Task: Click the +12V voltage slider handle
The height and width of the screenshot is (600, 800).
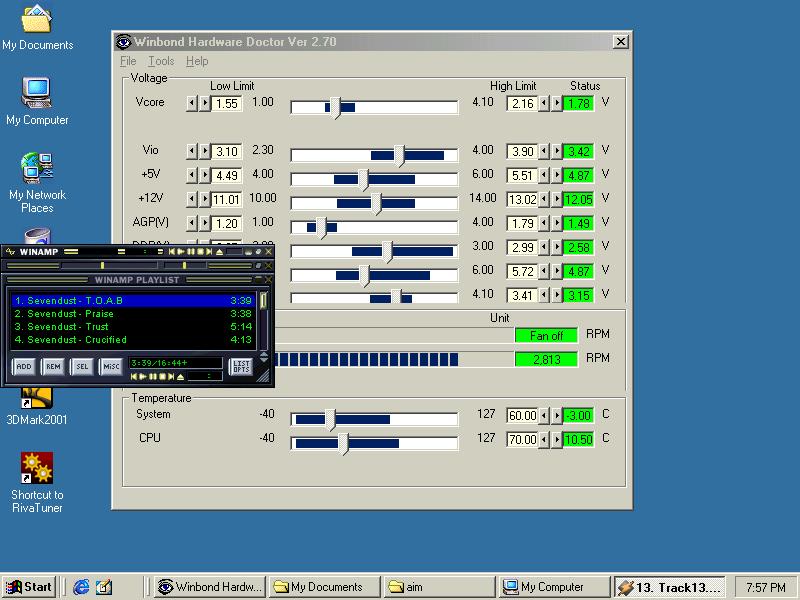Action: [376, 204]
